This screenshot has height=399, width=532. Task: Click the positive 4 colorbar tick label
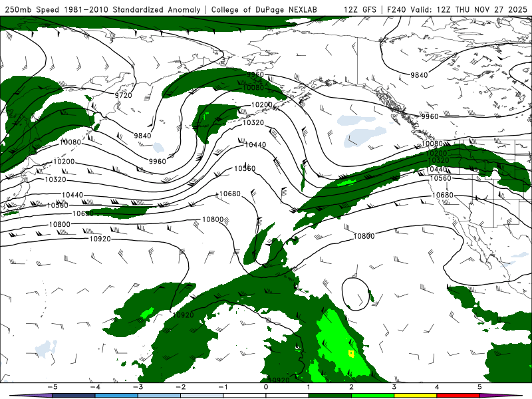(x=437, y=387)
